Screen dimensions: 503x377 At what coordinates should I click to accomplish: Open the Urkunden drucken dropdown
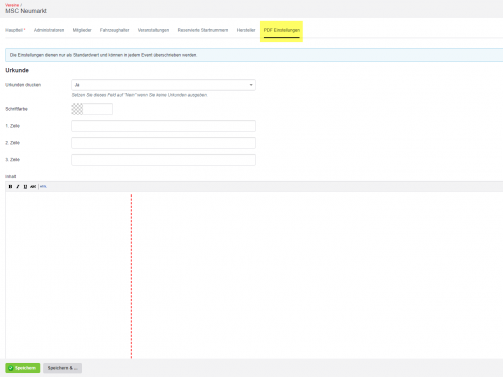point(163,85)
